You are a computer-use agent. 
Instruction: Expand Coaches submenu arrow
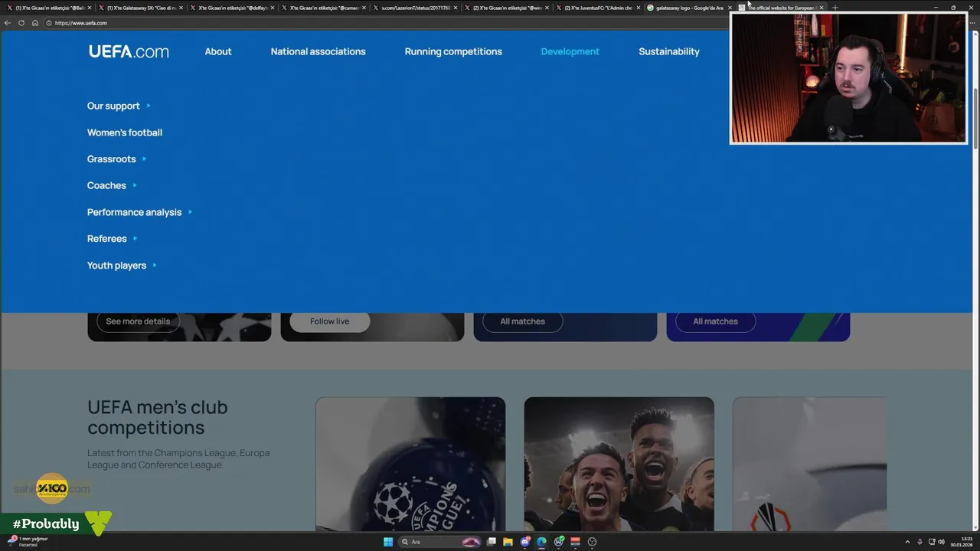pos(135,185)
